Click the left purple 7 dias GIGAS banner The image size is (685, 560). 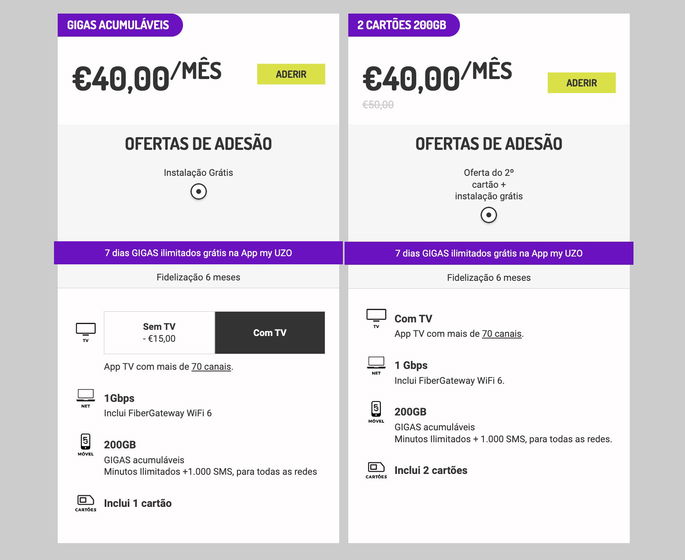(198, 254)
